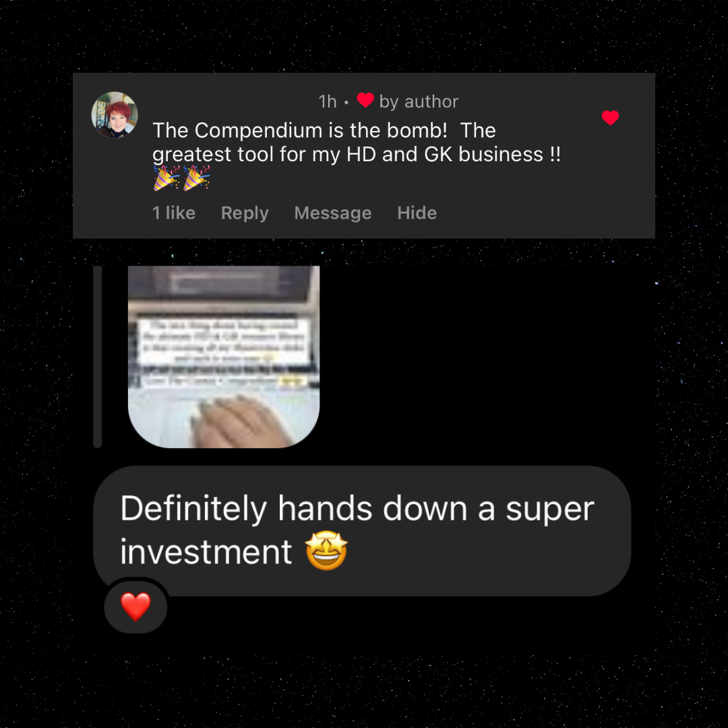Click the "1h" timestamp
This screenshot has width=728, height=728.
click(328, 101)
